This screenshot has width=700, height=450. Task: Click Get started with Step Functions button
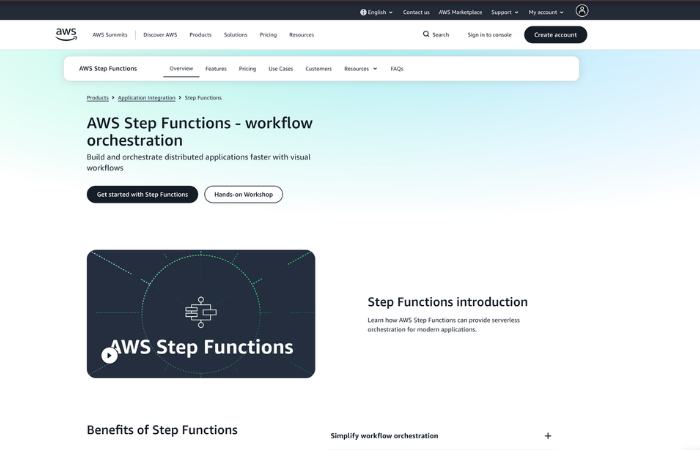point(142,195)
